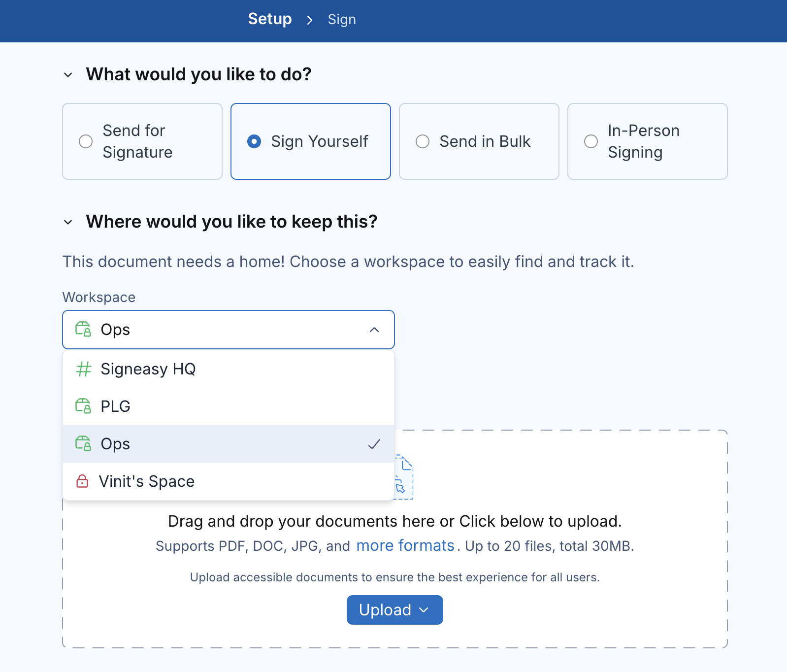The image size is (787, 672).
Task: Click the locked workspace icon beside PLG
Action: point(83,406)
